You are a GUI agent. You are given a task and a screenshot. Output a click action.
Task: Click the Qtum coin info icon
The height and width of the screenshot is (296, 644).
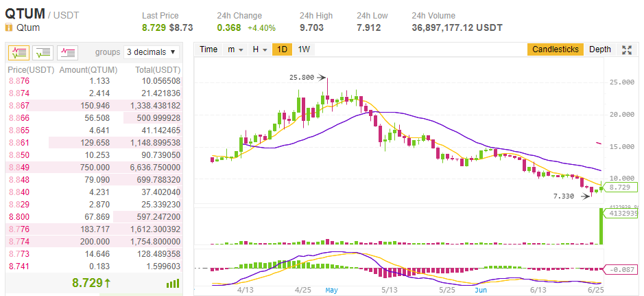9,28
